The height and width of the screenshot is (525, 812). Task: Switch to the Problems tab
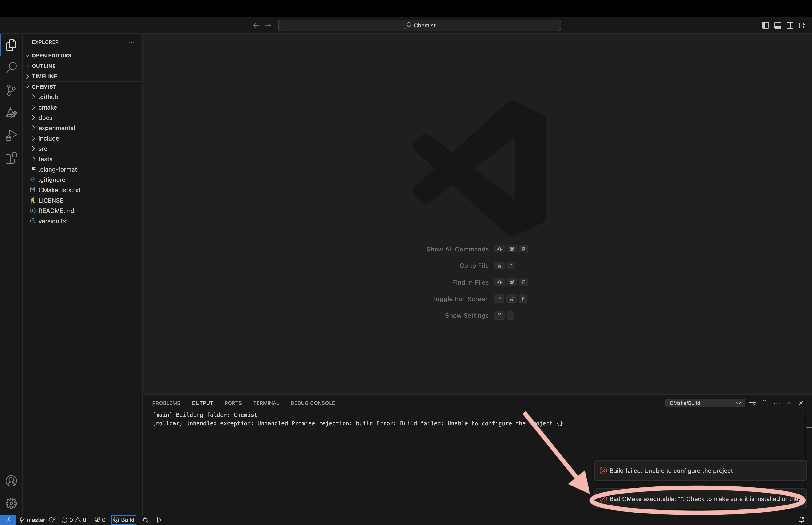[x=166, y=403]
